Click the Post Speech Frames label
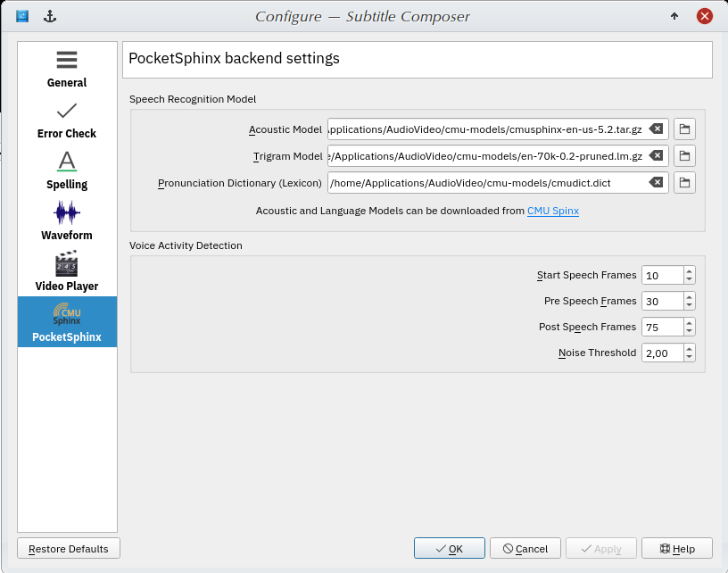This screenshot has height=573, width=728. [587, 328]
